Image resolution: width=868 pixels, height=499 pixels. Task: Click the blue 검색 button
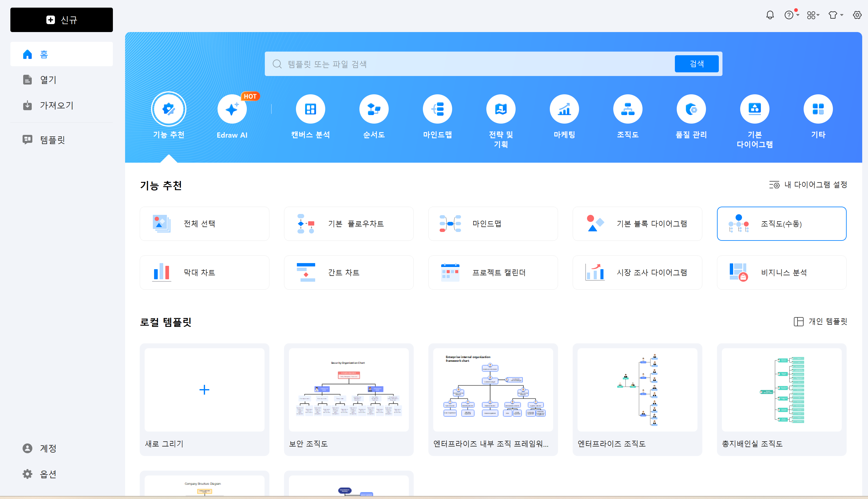coord(697,64)
